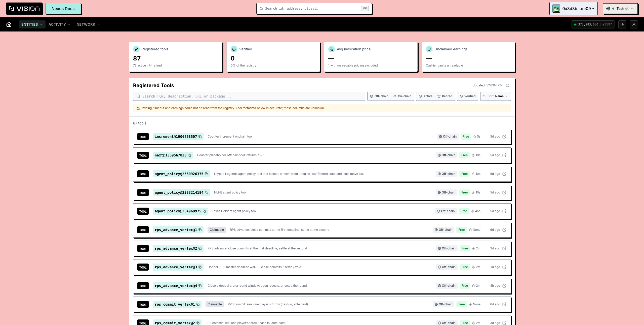
Task: Open the Testnet network selector
Action: tap(620, 9)
